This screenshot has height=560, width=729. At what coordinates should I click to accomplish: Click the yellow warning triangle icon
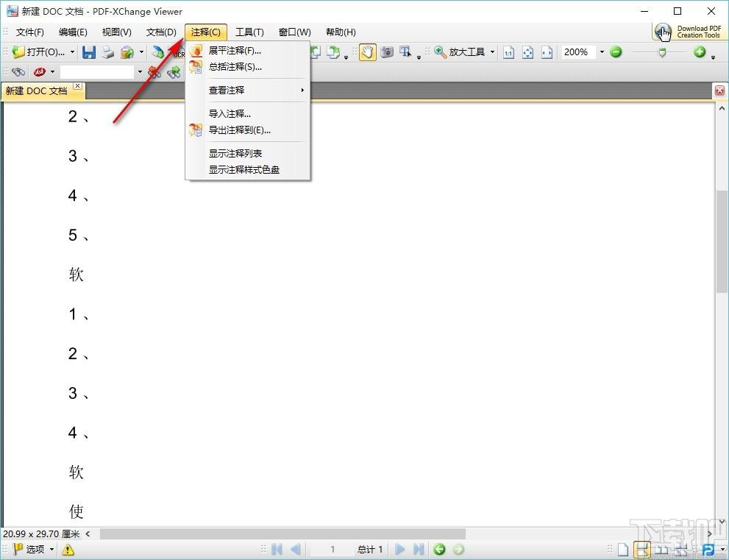point(68,550)
